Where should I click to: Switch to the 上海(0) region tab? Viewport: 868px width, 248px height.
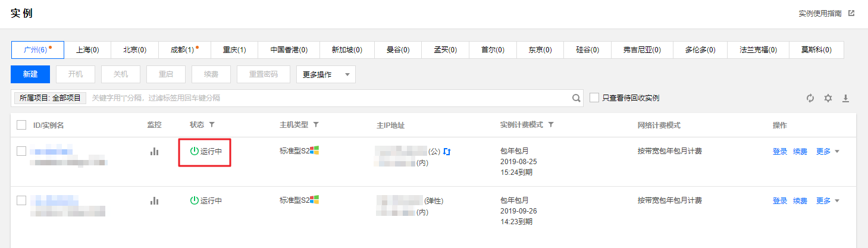(x=87, y=50)
